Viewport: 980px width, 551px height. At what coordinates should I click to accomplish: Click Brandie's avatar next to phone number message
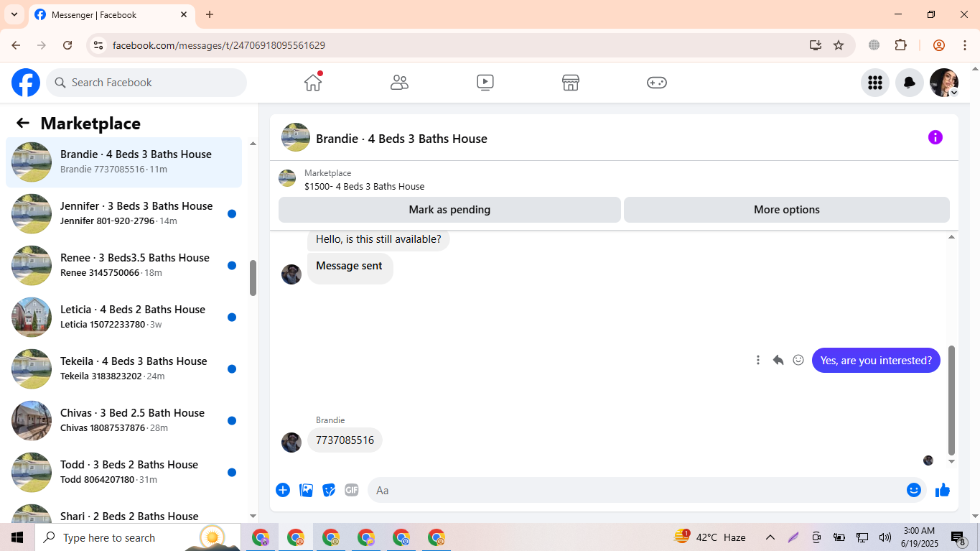coord(291,442)
